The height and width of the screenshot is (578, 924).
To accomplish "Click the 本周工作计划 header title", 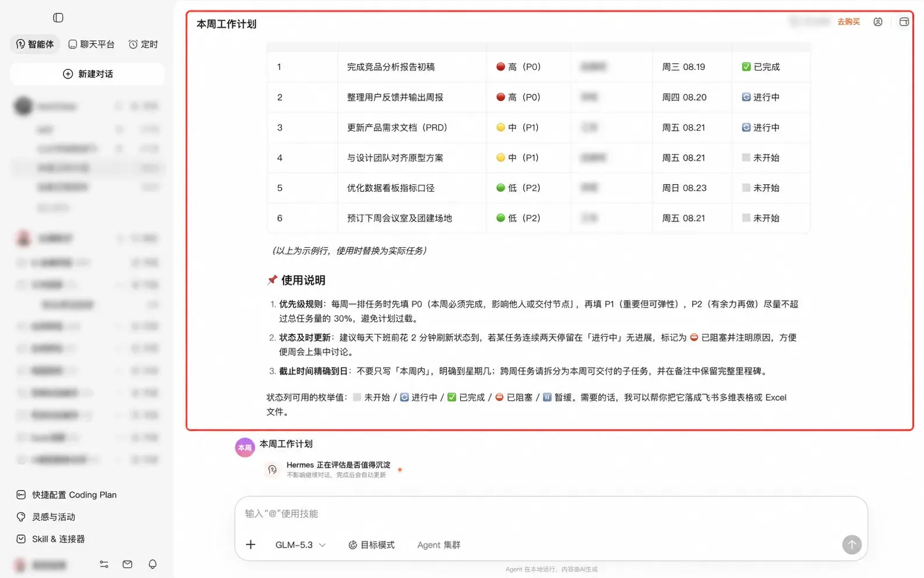I will pyautogui.click(x=227, y=24).
